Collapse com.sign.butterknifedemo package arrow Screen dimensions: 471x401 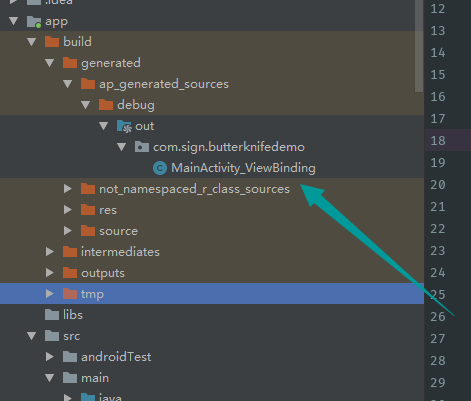point(122,147)
